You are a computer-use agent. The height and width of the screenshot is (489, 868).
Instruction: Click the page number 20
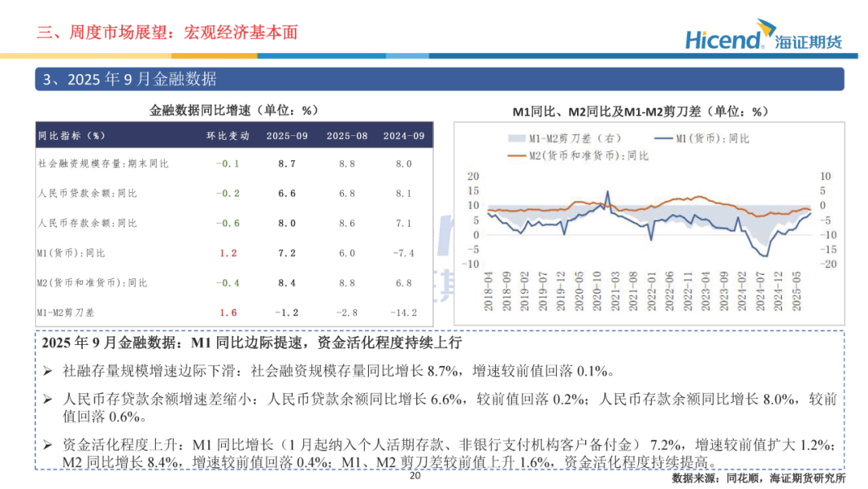pos(415,475)
